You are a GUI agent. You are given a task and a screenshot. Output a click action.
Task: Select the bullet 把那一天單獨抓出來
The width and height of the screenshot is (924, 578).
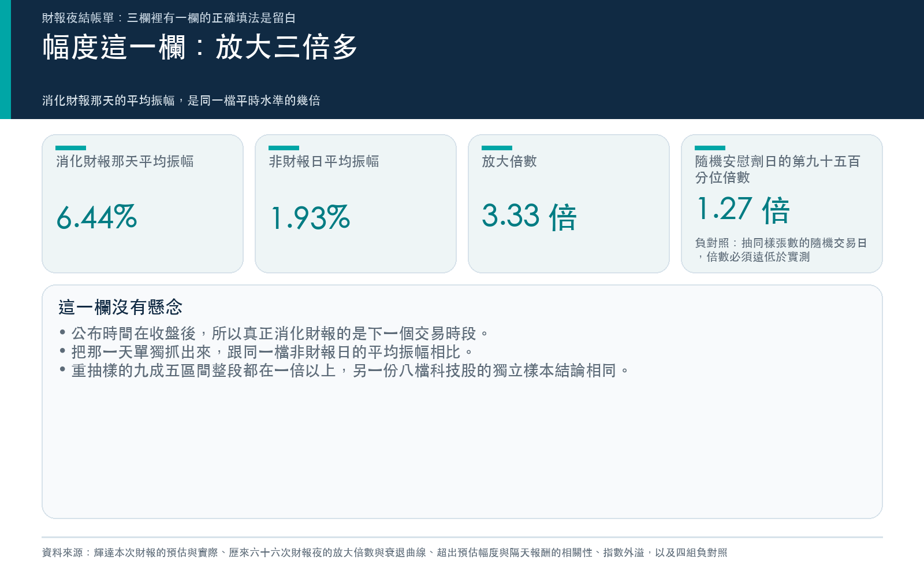point(266,352)
